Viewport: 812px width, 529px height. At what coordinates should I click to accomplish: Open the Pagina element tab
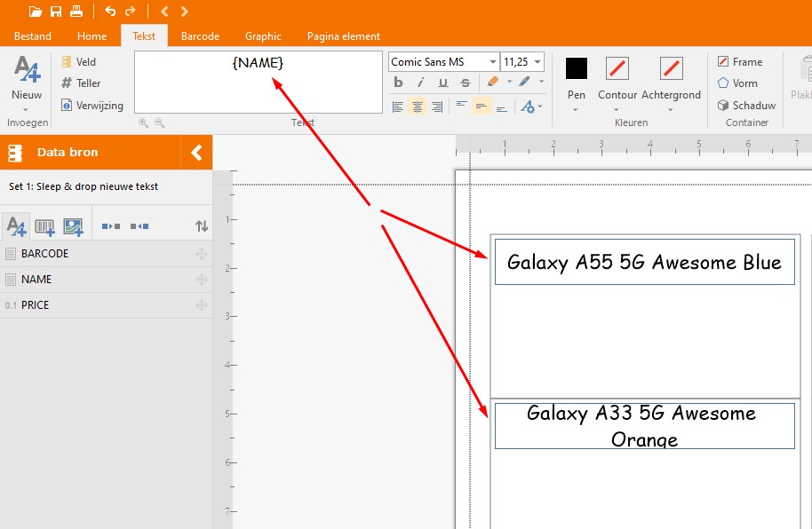coord(343,36)
